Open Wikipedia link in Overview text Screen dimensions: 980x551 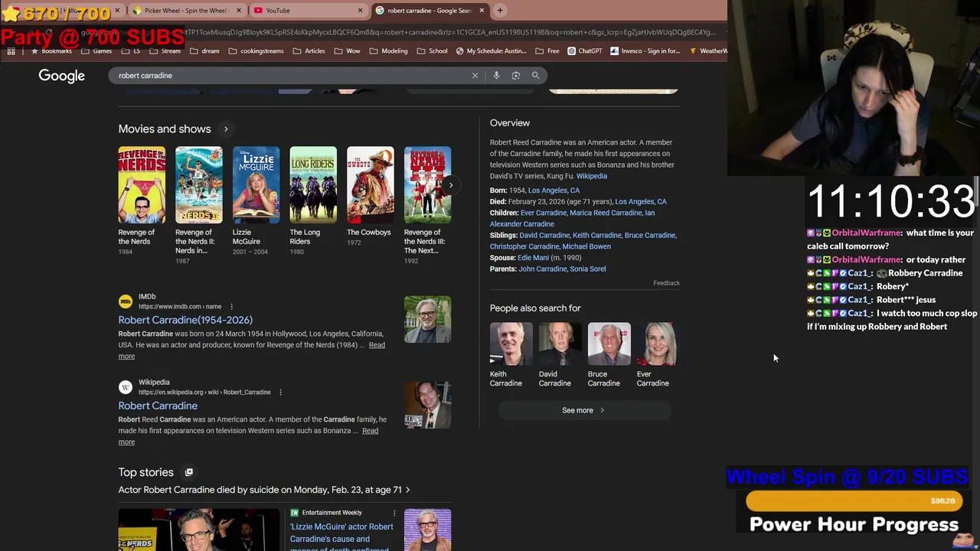(x=592, y=176)
